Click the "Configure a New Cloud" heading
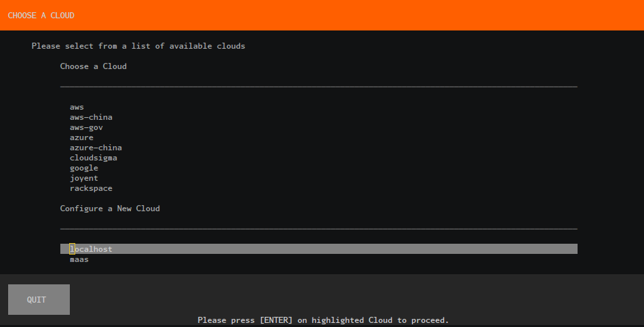The width and height of the screenshot is (644, 327). pyautogui.click(x=110, y=209)
